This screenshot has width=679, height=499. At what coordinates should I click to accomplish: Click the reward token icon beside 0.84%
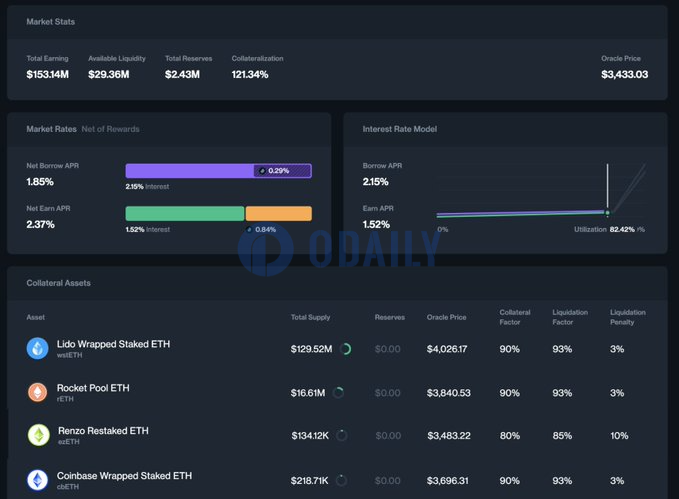(x=249, y=230)
